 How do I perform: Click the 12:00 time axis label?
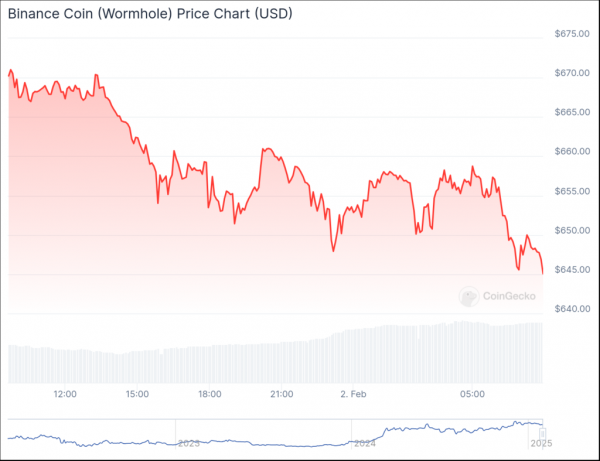tap(65, 394)
